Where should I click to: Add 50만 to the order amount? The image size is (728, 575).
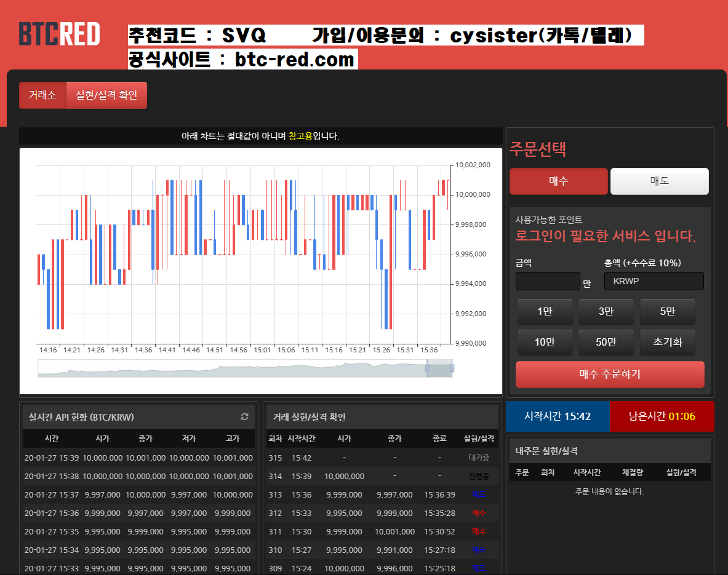606,343
